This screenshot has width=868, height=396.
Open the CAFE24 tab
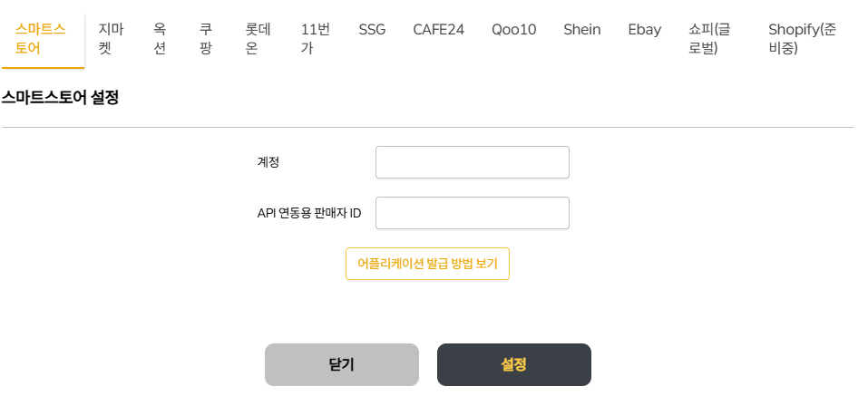tap(438, 30)
